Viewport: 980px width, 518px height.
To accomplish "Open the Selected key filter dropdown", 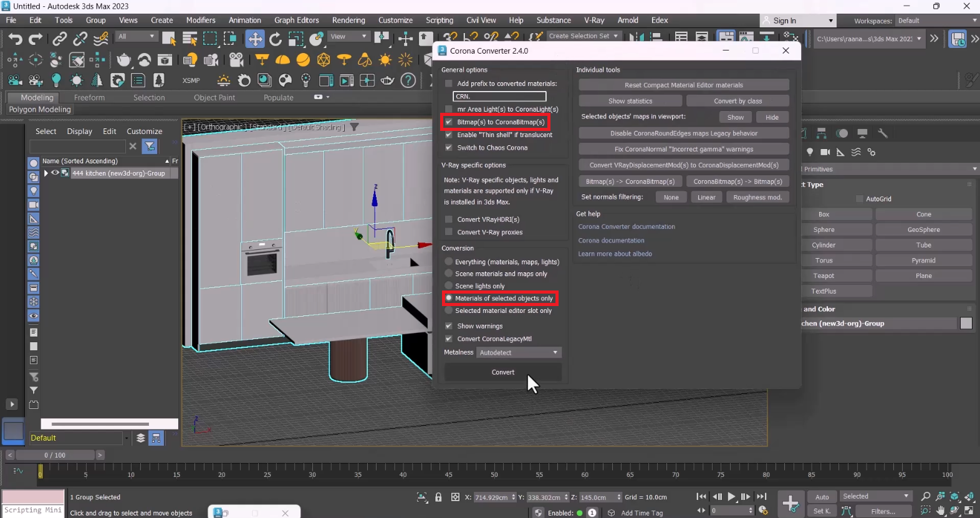I will 876,496.
